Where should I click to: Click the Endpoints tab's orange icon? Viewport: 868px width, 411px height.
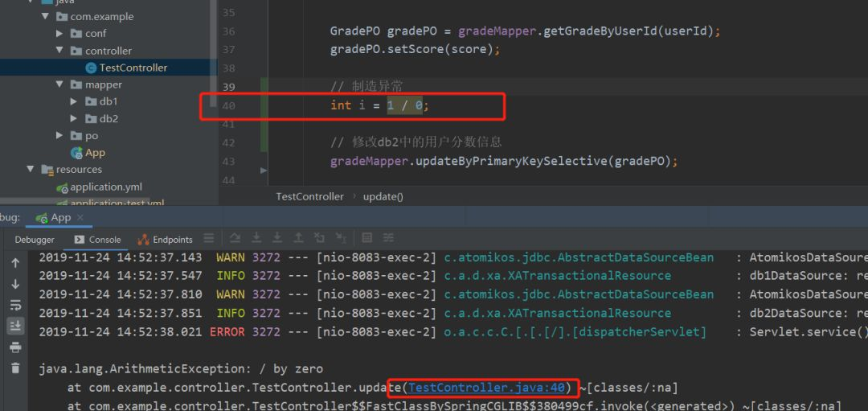point(143,240)
